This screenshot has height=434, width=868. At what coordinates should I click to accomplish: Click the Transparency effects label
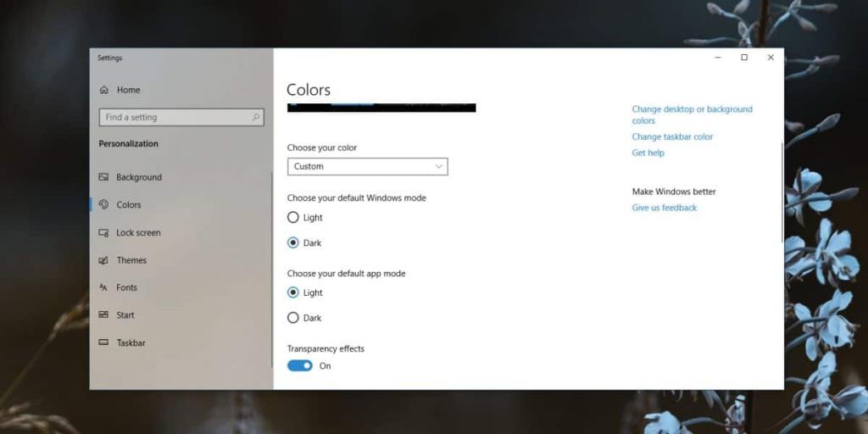point(325,348)
